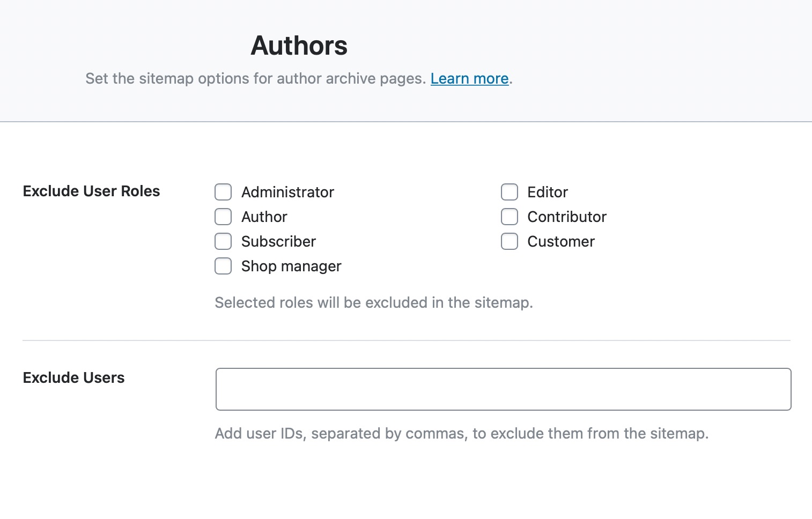Check the Shop manager checkbox
812x519 pixels.
[x=223, y=266]
